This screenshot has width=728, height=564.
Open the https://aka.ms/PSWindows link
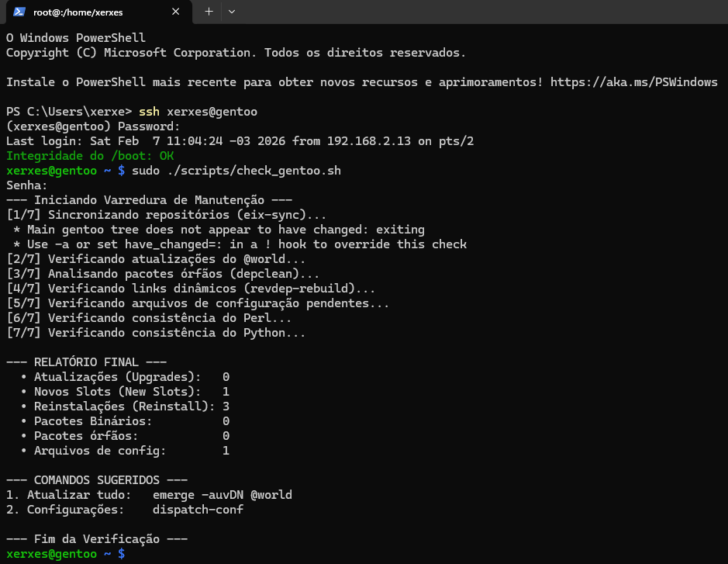coord(633,82)
